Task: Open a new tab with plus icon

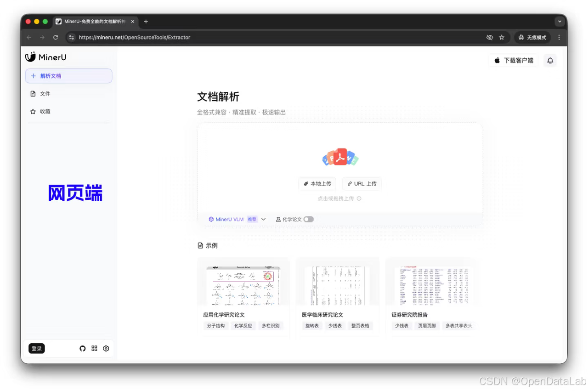Action: point(146,22)
